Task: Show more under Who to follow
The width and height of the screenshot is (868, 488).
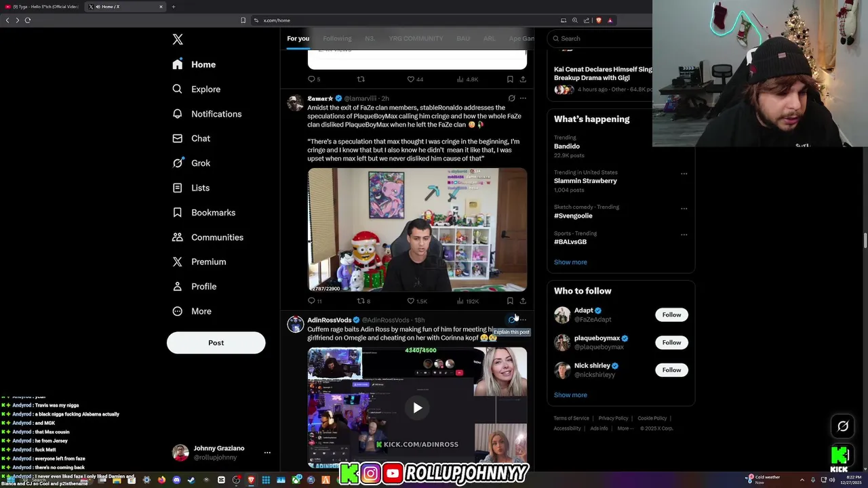Action: (x=570, y=395)
